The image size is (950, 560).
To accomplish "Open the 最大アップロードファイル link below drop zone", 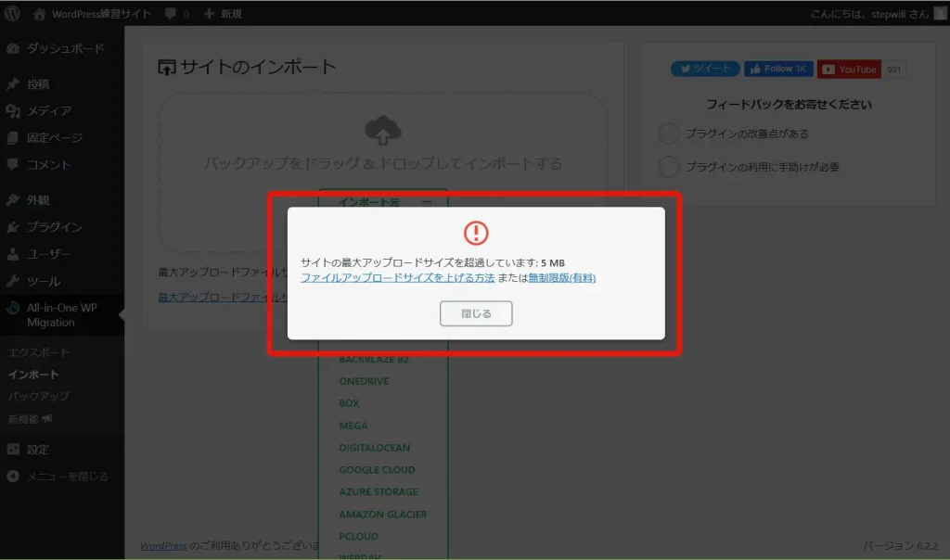I will 223,298.
